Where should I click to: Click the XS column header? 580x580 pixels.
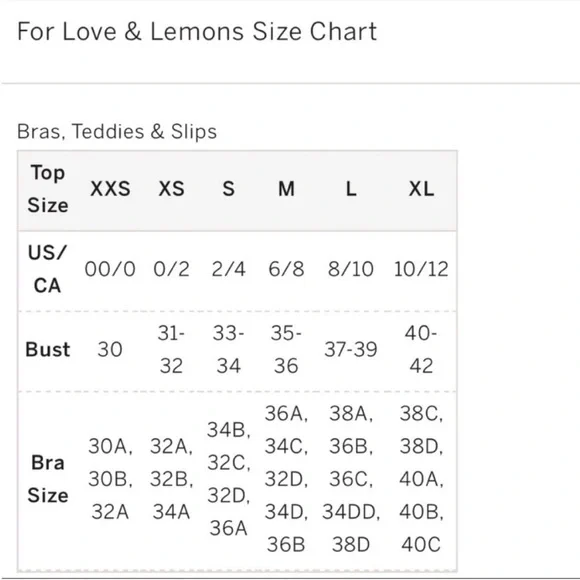click(x=171, y=189)
